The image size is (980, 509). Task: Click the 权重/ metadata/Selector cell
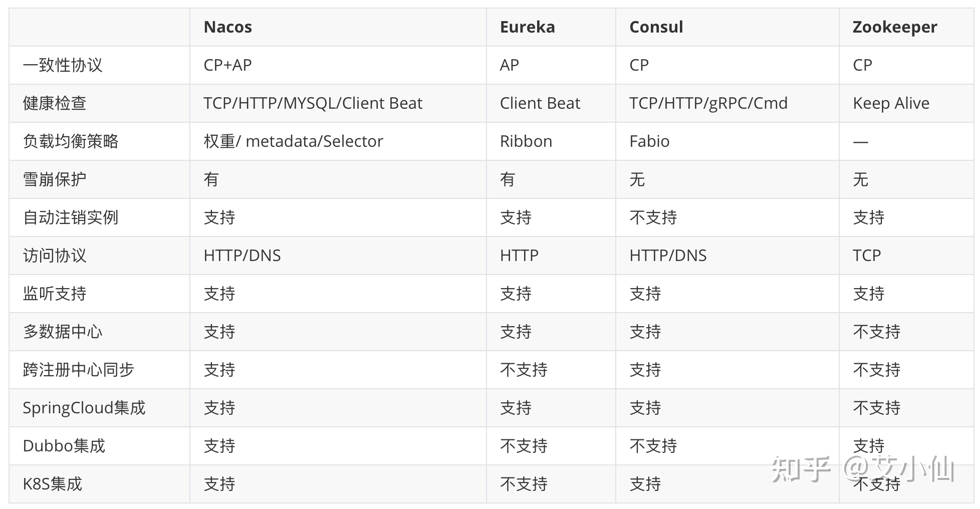click(293, 141)
